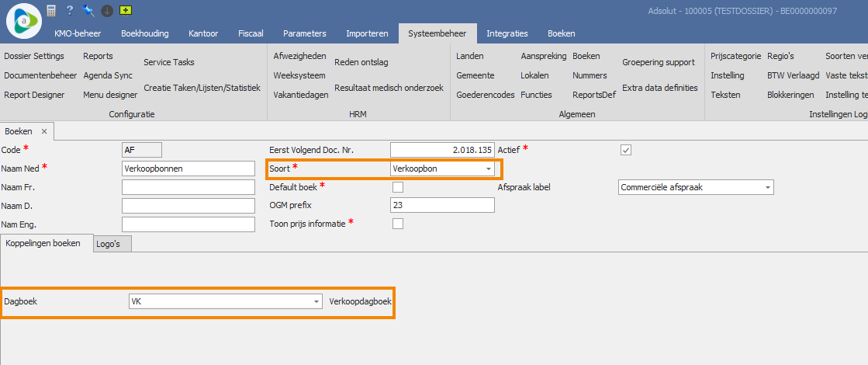Image resolution: width=868 pixels, height=365 pixels.
Task: Click the Adsolut application logo
Action: (x=24, y=21)
